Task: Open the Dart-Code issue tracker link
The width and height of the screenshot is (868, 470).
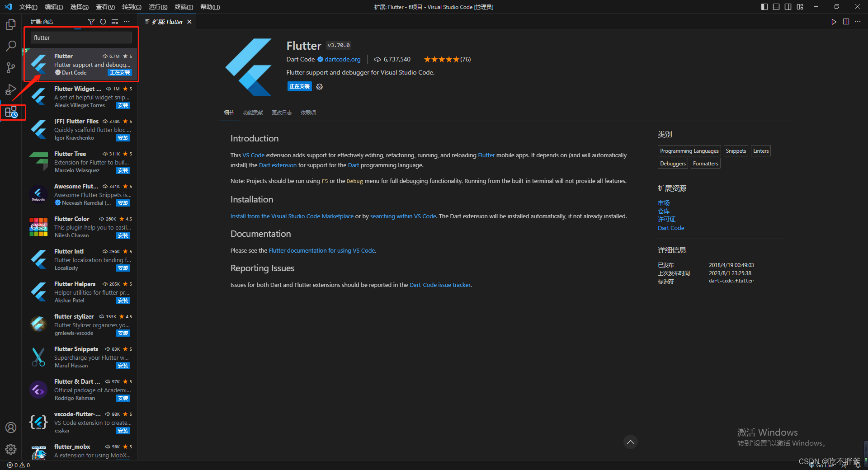Action: [440, 285]
